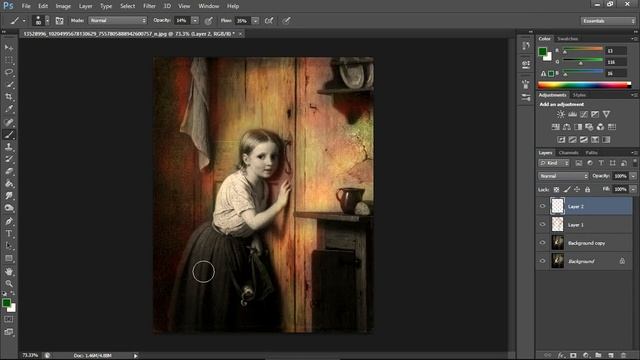Toggle lock layer position
The image size is (640, 360).
point(577,189)
